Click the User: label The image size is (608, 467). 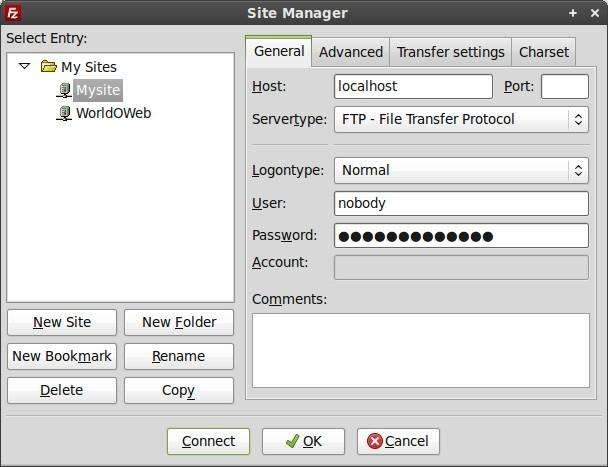269,203
